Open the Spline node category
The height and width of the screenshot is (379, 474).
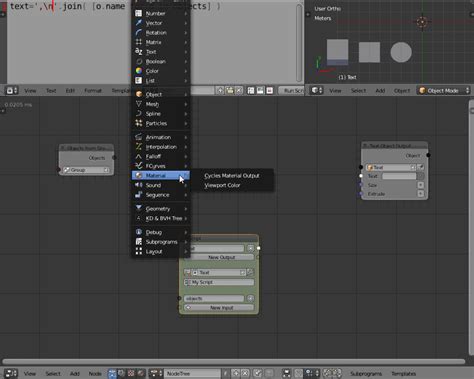pos(161,114)
